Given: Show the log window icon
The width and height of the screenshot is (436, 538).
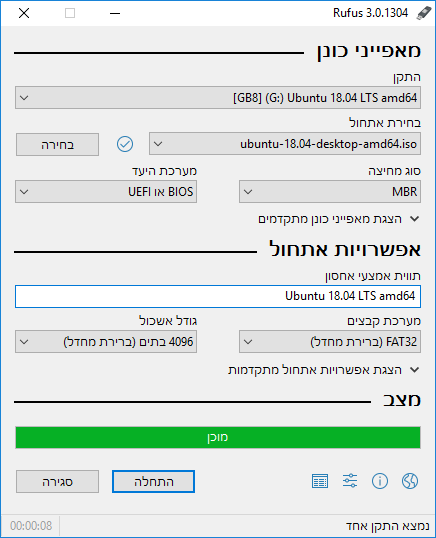Looking at the screenshot, I should point(320,481).
